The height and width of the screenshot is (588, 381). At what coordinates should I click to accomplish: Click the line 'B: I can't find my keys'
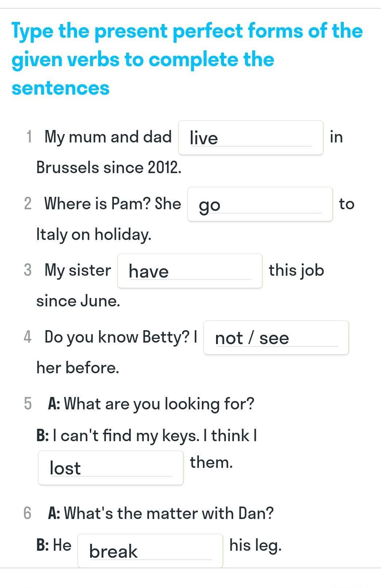147,435
